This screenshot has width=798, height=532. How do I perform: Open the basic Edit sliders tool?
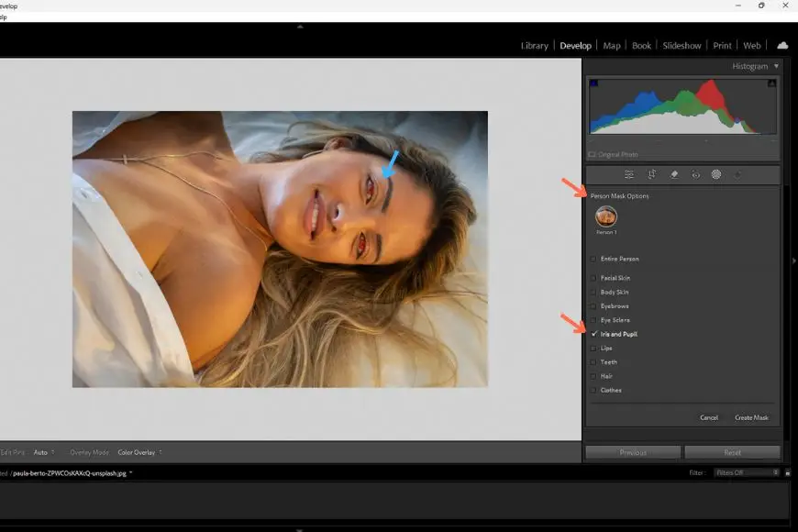point(628,174)
